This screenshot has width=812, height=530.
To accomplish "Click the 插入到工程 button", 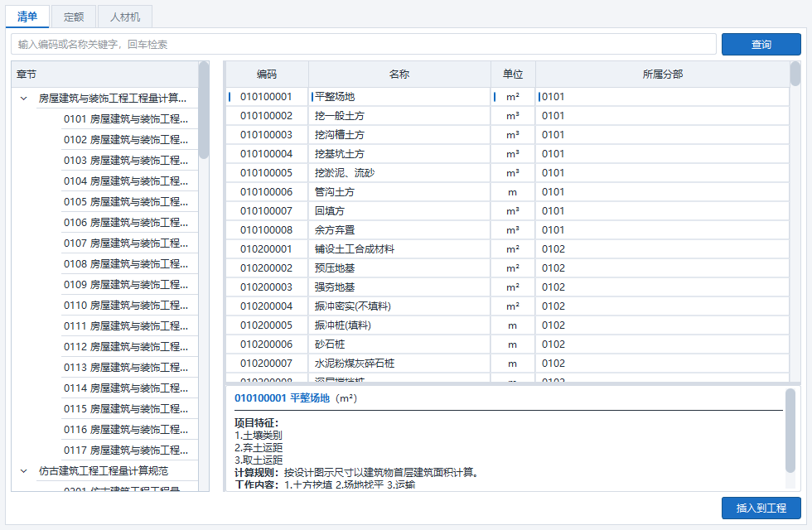I will click(761, 508).
